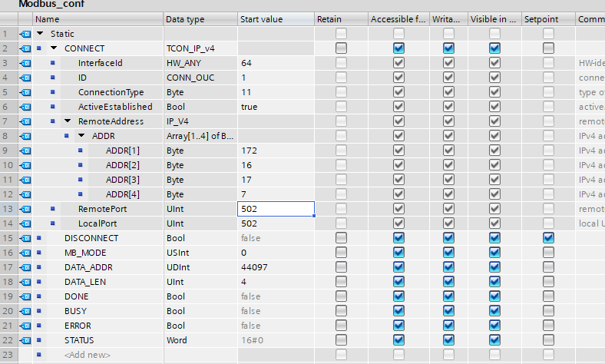Image resolution: width=605 pixels, height=364 pixels.
Task: Toggle Accessible checkbox for MB_MODE
Action: (398, 253)
